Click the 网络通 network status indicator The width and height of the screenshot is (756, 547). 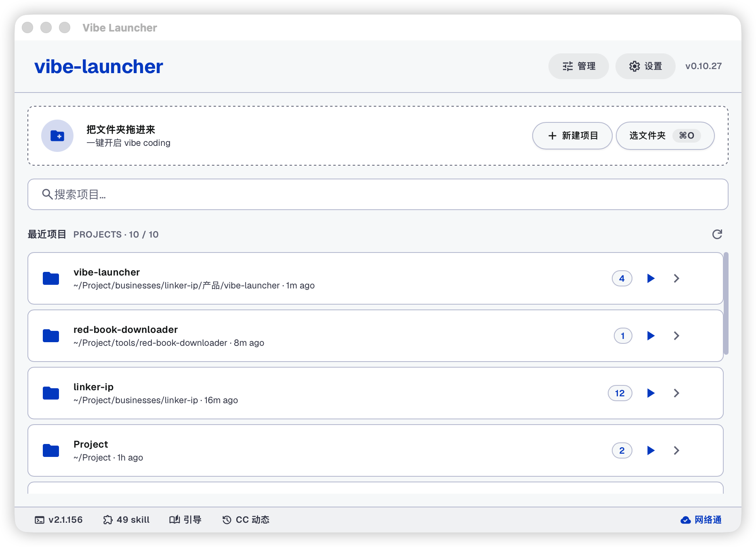pyautogui.click(x=701, y=520)
